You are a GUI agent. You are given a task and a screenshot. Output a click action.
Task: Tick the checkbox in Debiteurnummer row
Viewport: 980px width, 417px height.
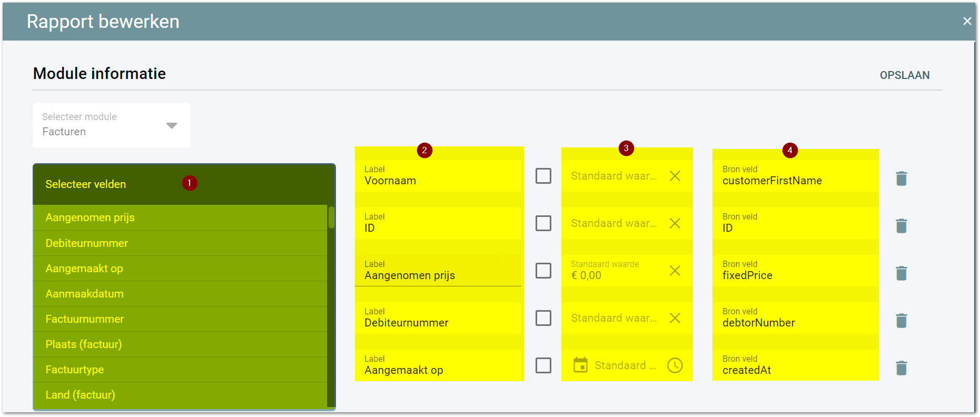(543, 318)
